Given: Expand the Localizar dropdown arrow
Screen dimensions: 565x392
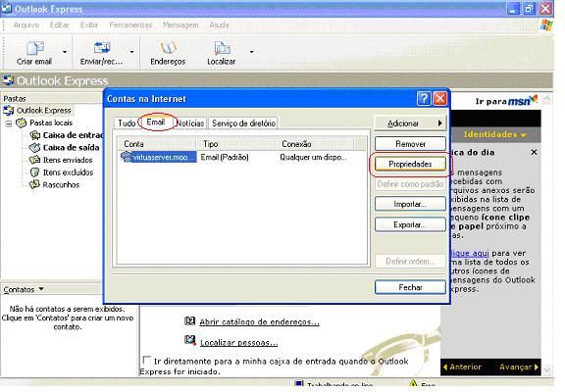Looking at the screenshot, I should pyautogui.click(x=251, y=52).
